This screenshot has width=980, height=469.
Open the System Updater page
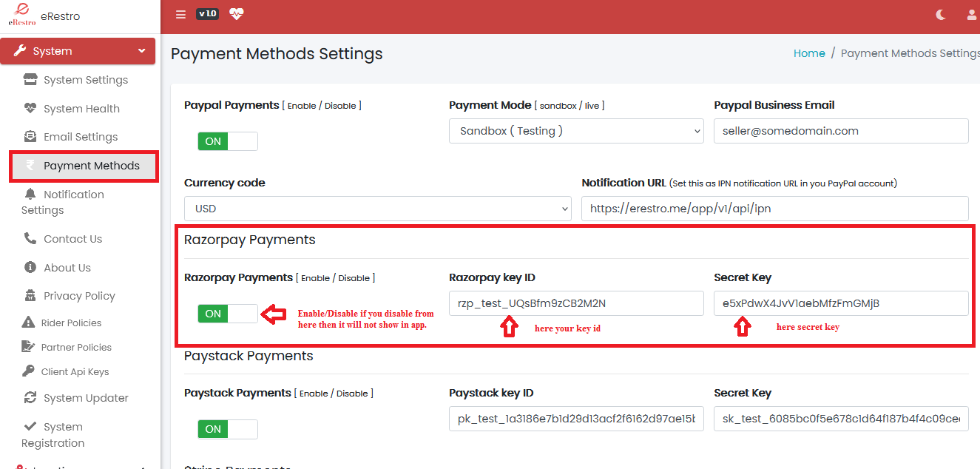click(86, 398)
